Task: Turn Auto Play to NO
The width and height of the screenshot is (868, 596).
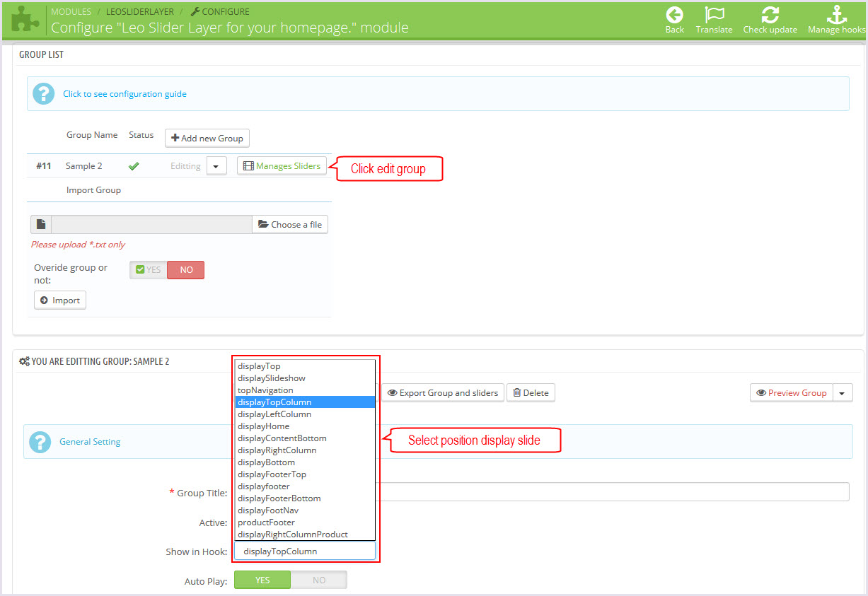Action: pos(319,580)
